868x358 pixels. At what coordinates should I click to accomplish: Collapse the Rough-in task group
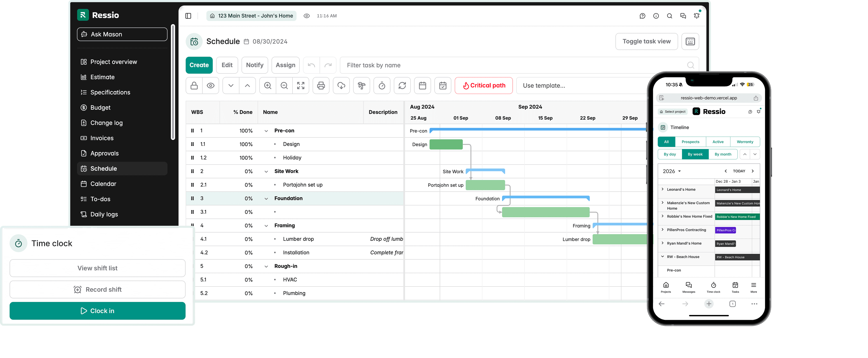coord(266,267)
